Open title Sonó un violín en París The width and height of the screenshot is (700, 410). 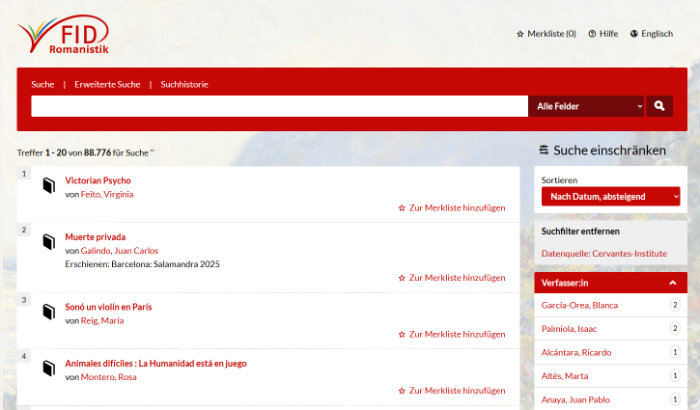click(108, 307)
